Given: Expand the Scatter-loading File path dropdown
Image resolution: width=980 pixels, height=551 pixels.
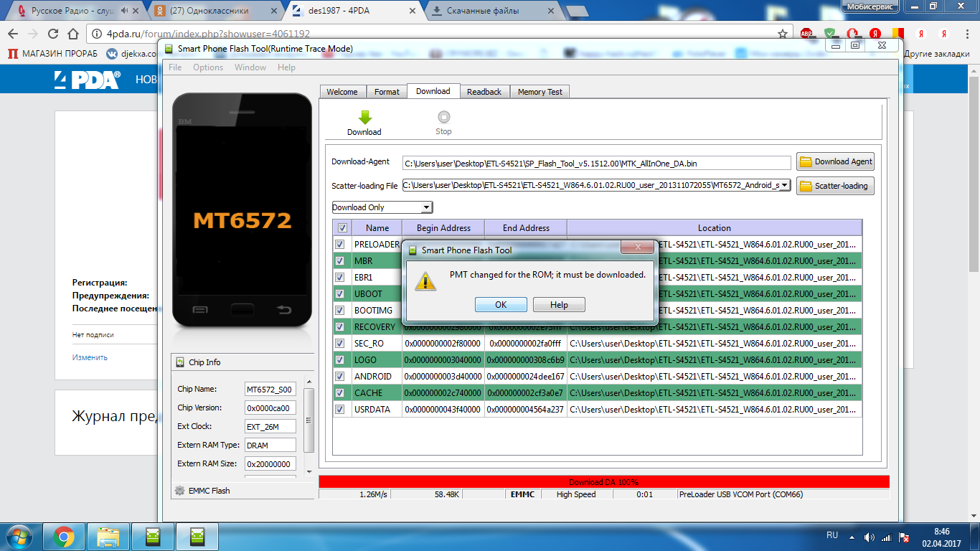Looking at the screenshot, I should [783, 185].
